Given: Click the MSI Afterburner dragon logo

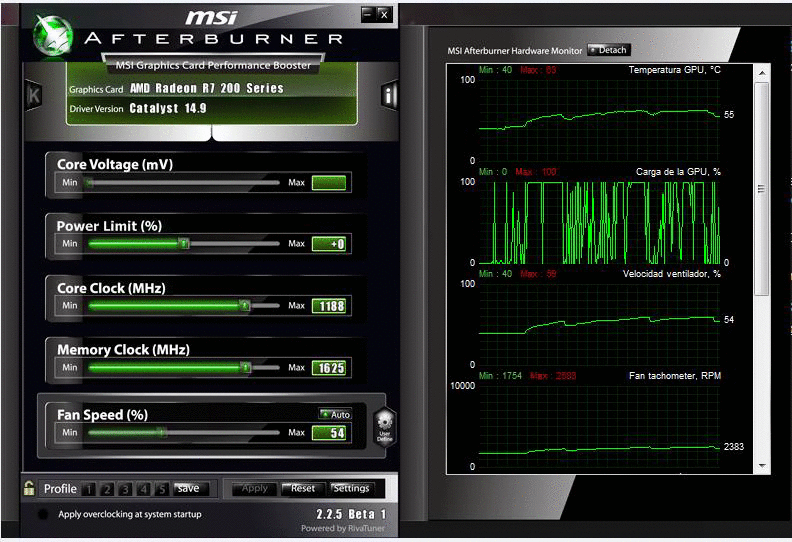Looking at the screenshot, I should click(x=53, y=35).
